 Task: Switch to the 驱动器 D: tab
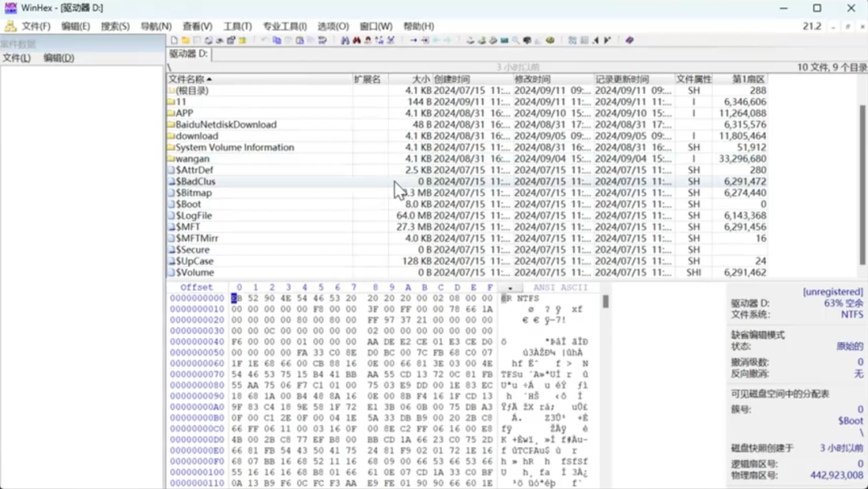tap(188, 54)
